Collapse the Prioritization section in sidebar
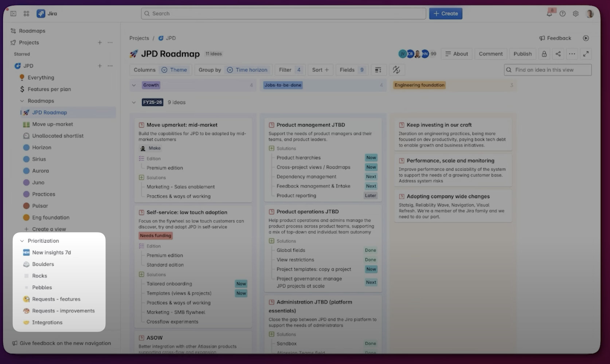Screen dimensions: 610x364 (23, 241)
